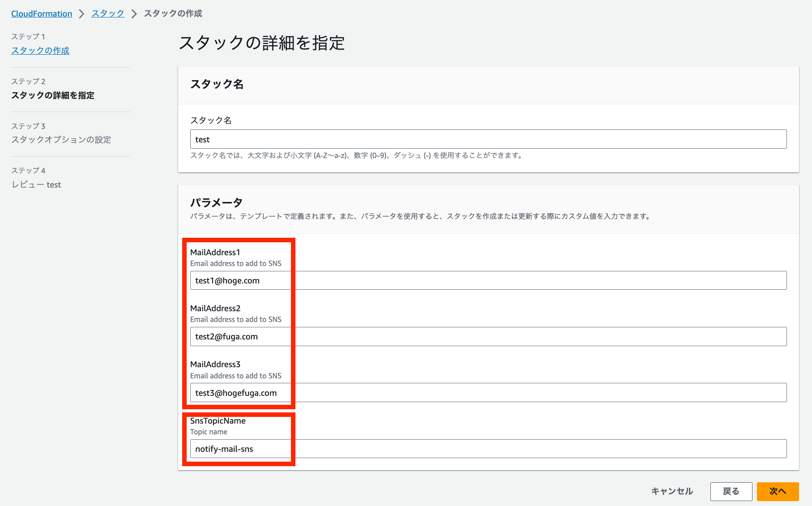Click the MailAddress2 email input

click(488, 336)
